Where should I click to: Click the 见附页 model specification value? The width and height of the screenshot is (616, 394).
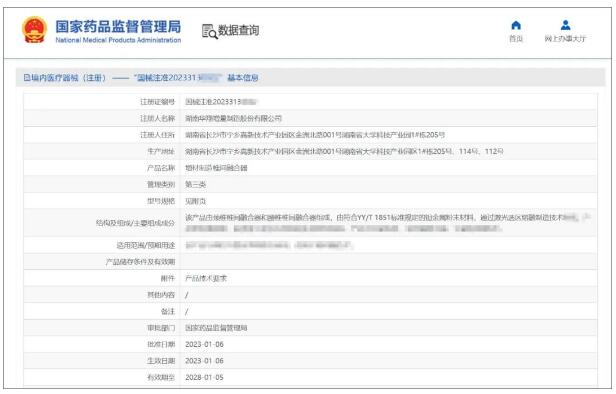click(x=195, y=201)
